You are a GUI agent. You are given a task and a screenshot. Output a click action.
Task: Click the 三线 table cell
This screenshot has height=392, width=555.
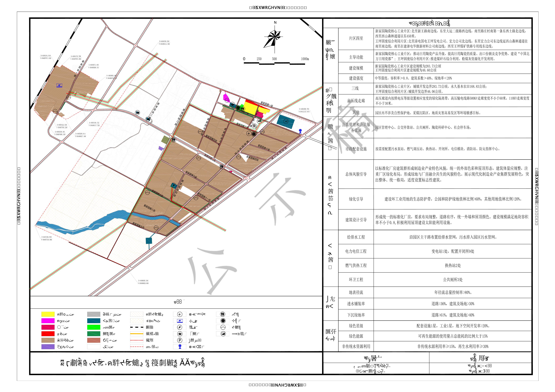(356, 88)
